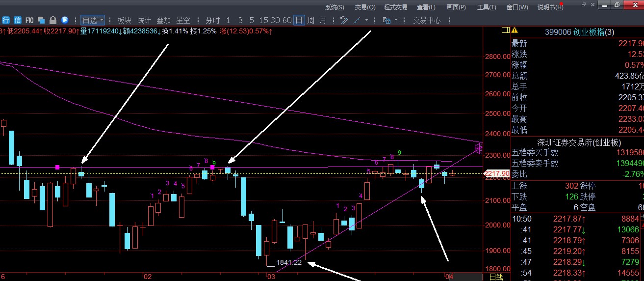Open the 信 information icon
The image size is (644, 281).
[18, 20]
